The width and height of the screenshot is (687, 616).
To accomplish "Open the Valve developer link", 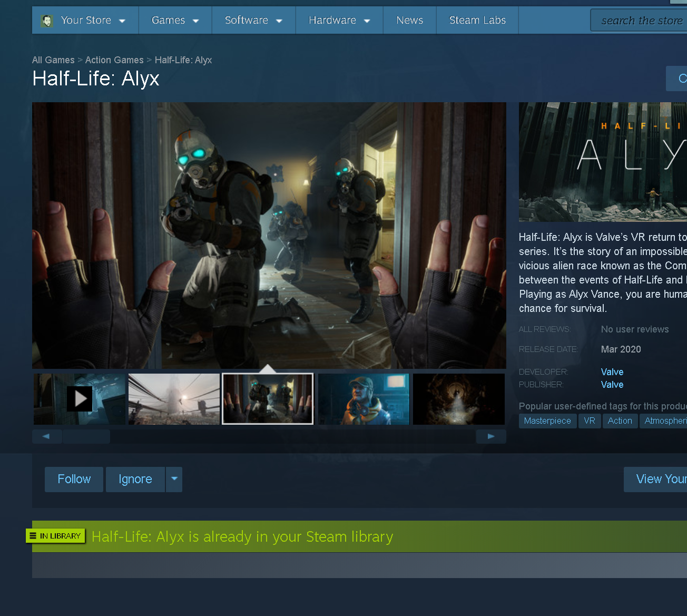I will coord(612,372).
